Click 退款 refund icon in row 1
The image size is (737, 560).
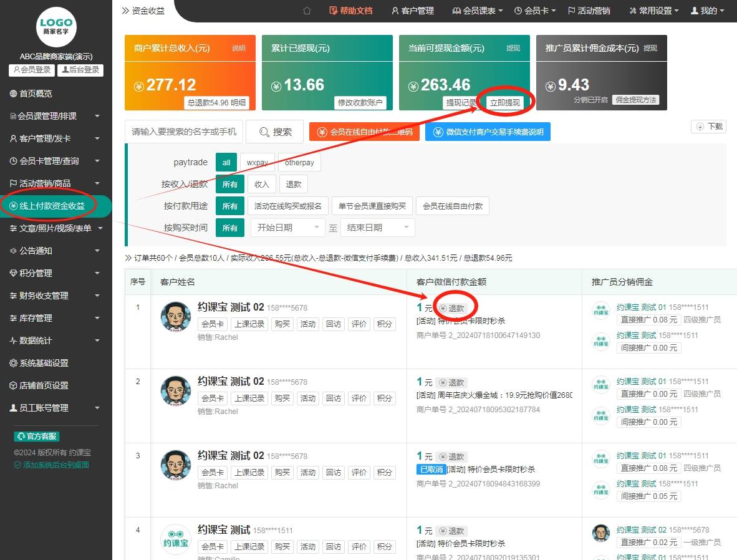(x=451, y=309)
